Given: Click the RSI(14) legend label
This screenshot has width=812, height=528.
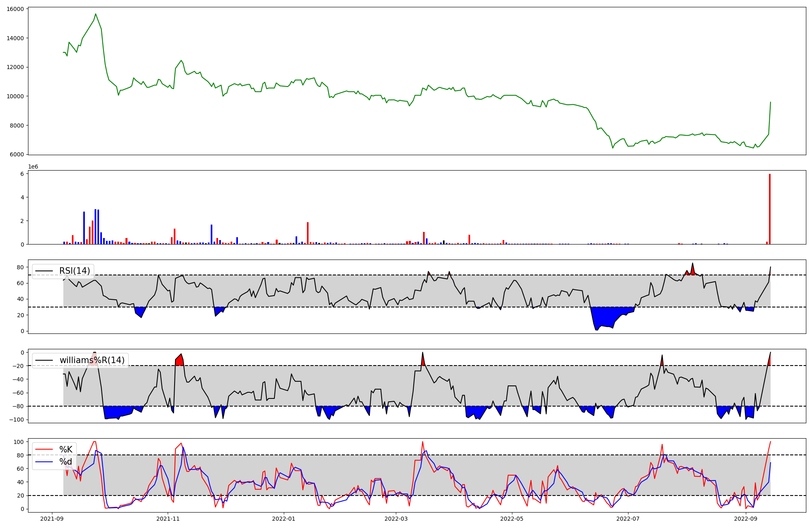Looking at the screenshot, I should [x=75, y=271].
